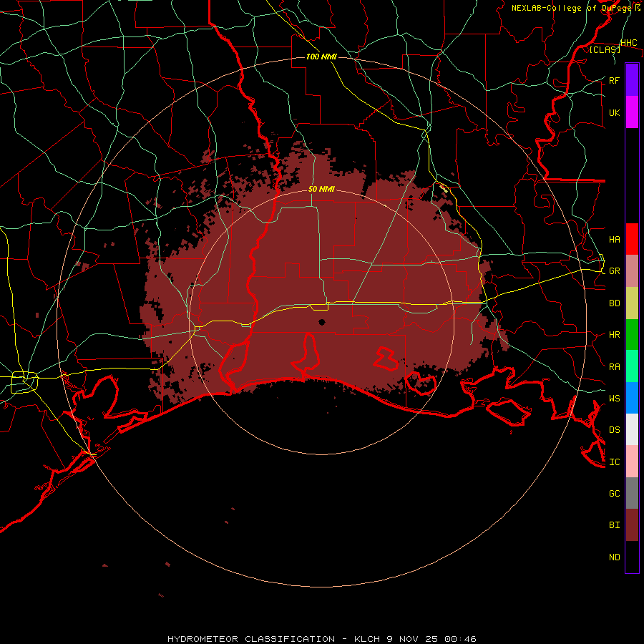Click the GC legend label

pyautogui.click(x=614, y=493)
